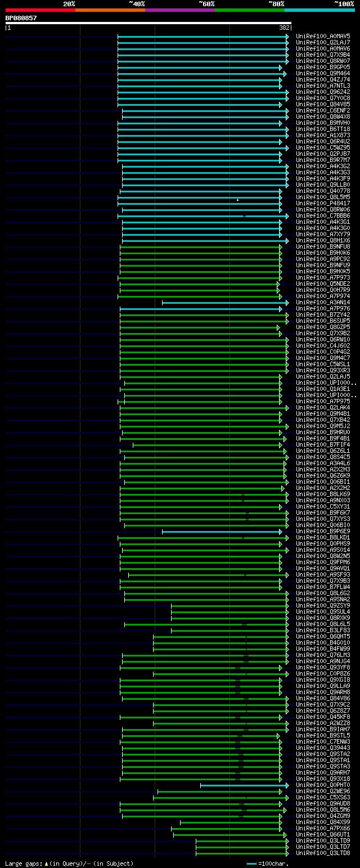The height and width of the screenshot is (868, 360).
Task: Click the green ~80% identity legend swatch
Action: 249,10
